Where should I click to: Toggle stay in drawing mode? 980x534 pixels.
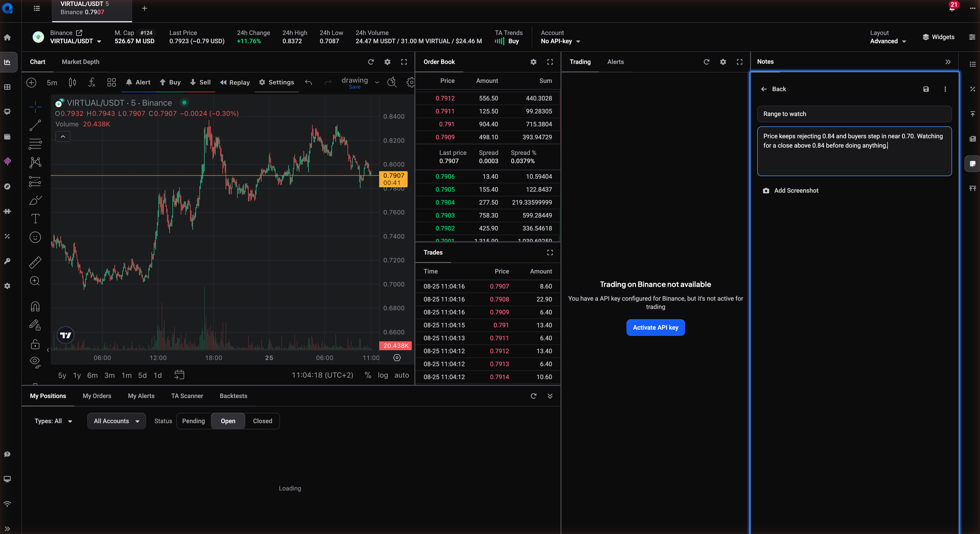tap(35, 325)
